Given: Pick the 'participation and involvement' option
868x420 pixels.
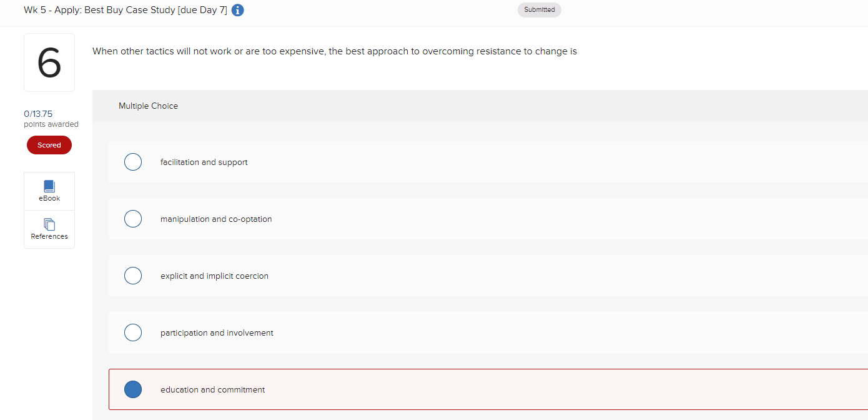Looking at the screenshot, I should 133,332.
